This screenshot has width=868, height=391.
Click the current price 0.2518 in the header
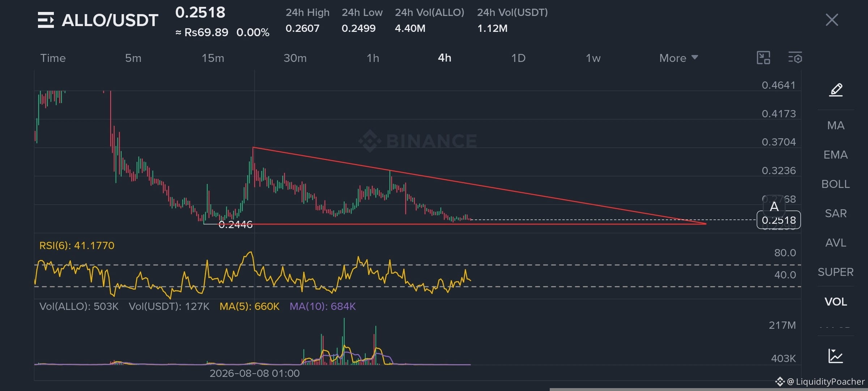(200, 13)
